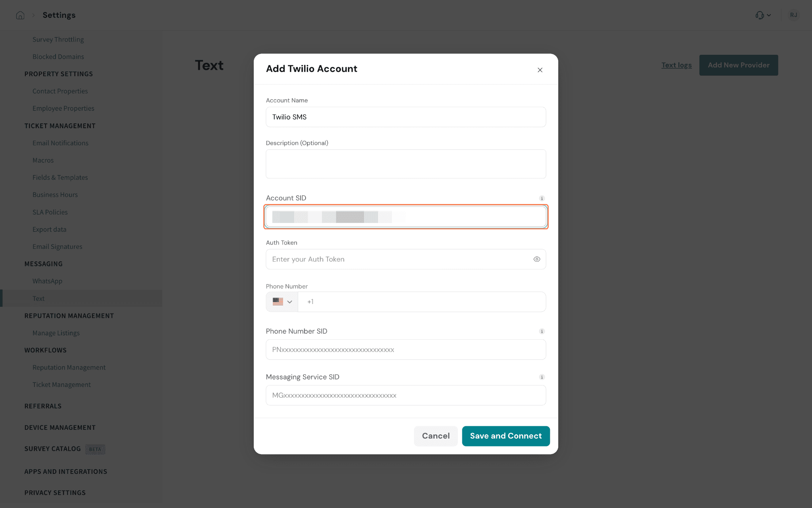Viewport: 812px width, 508px height.
Task: Click the Cancel button
Action: coord(436,436)
